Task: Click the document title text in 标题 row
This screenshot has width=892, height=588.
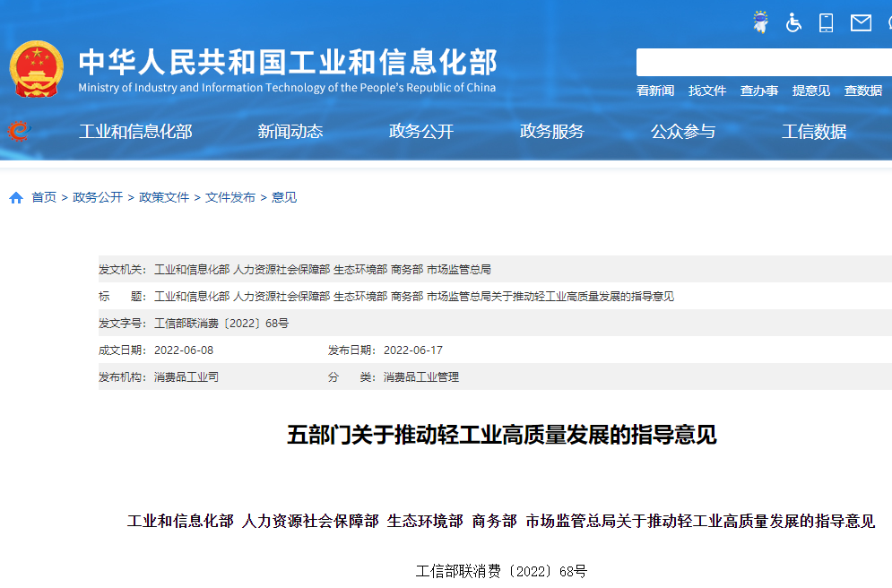Action: tap(414, 297)
